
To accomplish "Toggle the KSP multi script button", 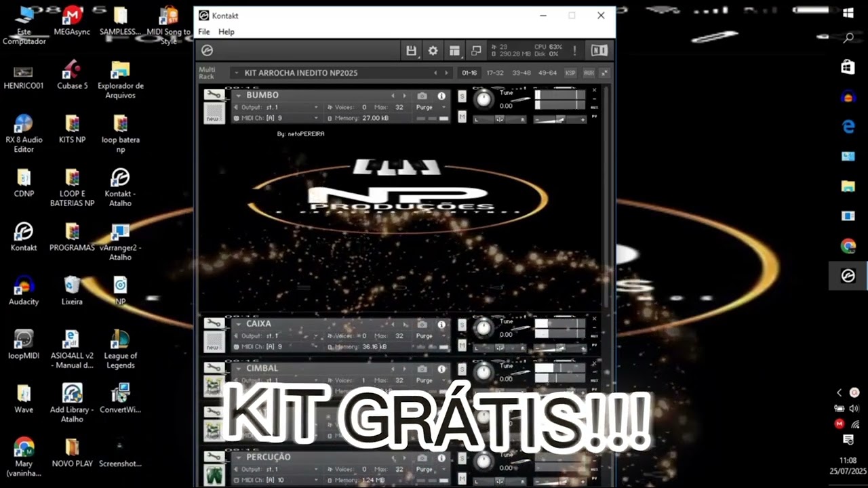I will [x=570, y=73].
